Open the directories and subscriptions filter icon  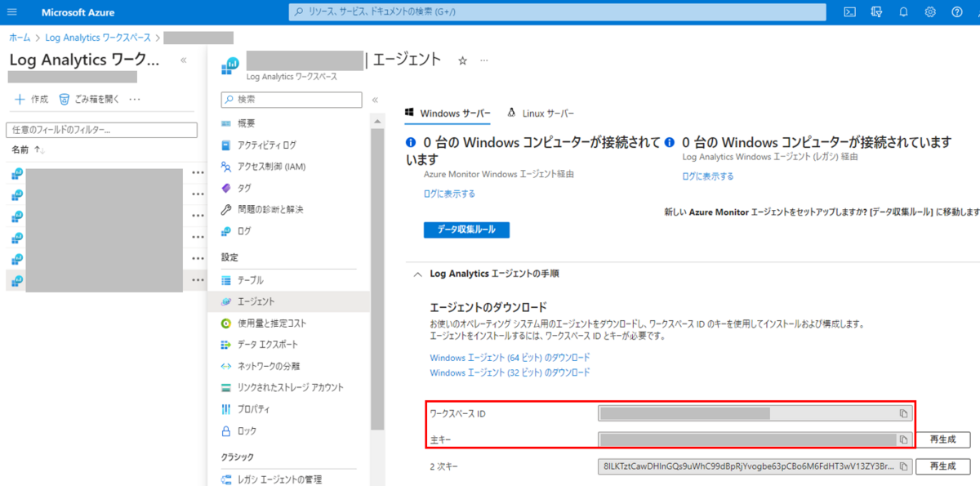pyautogui.click(x=876, y=12)
